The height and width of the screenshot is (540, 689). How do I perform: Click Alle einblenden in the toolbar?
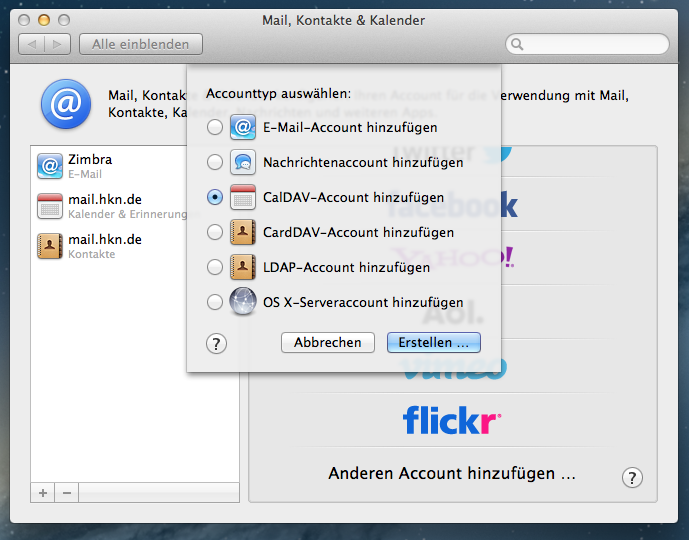point(142,44)
